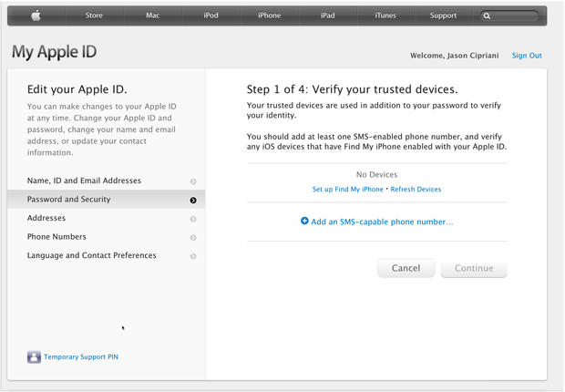This screenshot has width=565, height=392.
Task: Sign Out of the Apple ID account
Action: pos(527,56)
